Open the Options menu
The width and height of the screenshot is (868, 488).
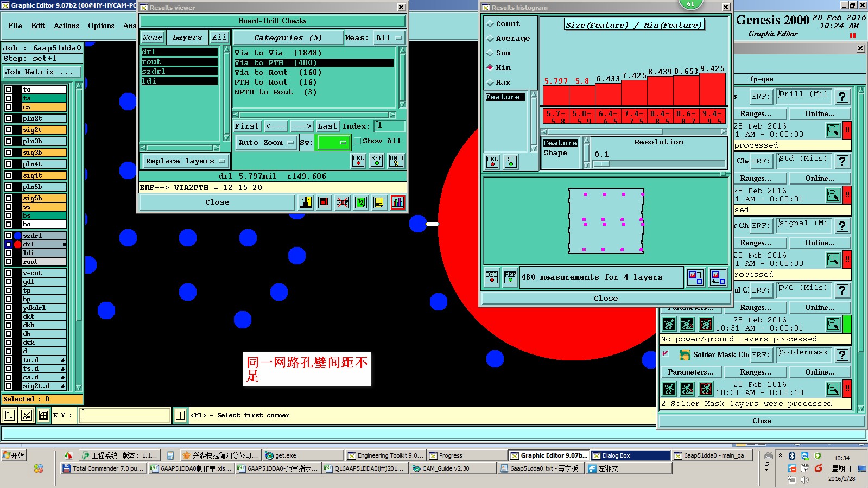[101, 26]
